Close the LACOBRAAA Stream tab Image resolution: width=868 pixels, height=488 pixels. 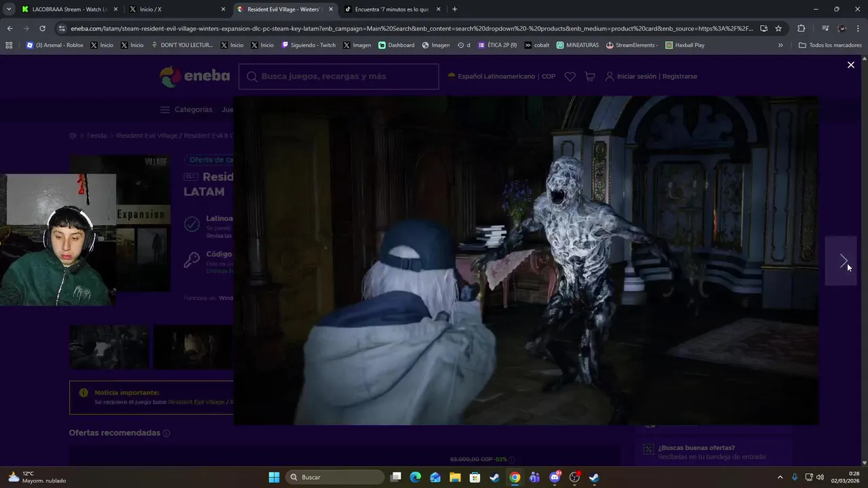point(115,9)
